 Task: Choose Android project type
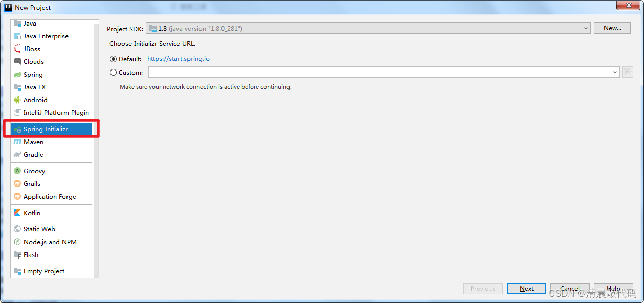pos(35,100)
